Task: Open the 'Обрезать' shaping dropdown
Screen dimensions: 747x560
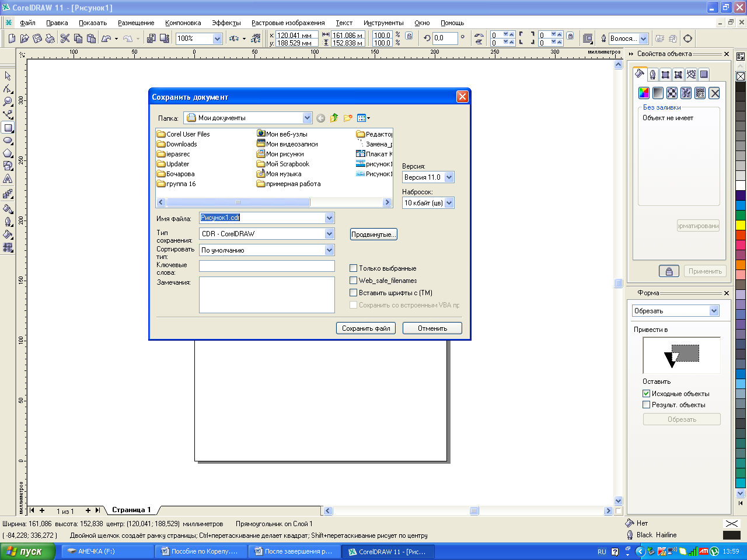Action: tap(714, 311)
